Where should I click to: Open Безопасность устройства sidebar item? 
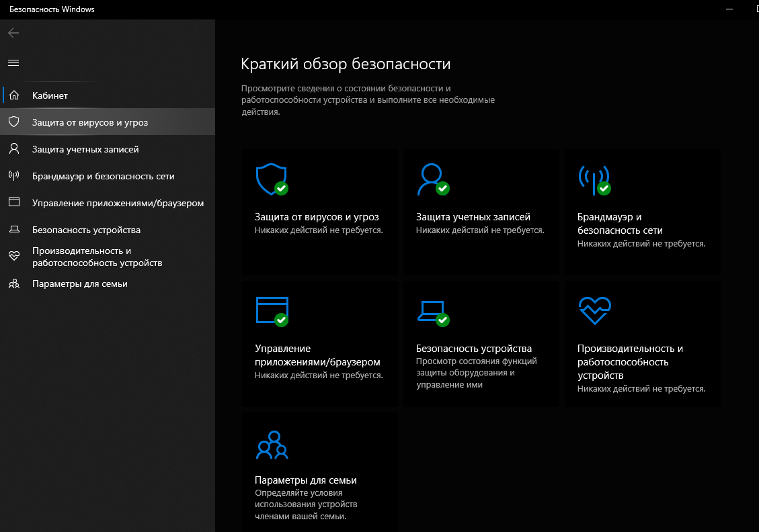pos(108,230)
